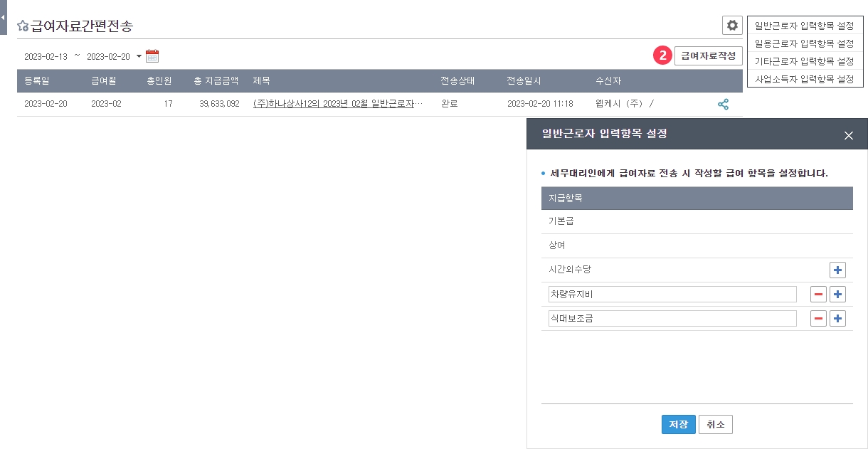The width and height of the screenshot is (868, 449).
Task: Choose 사업소득자 입력항목 설정 from menu
Action: click(x=804, y=79)
